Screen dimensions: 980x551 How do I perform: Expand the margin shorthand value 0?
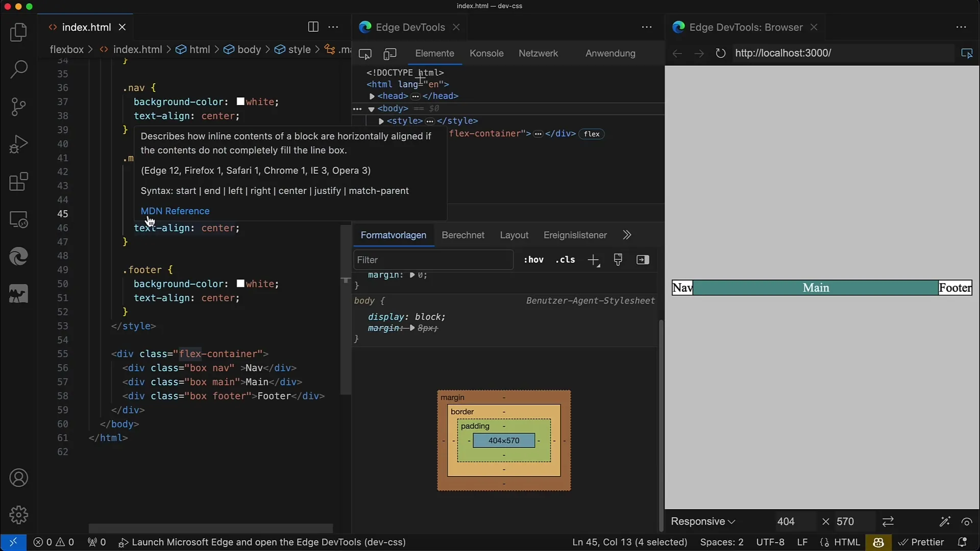412,275
